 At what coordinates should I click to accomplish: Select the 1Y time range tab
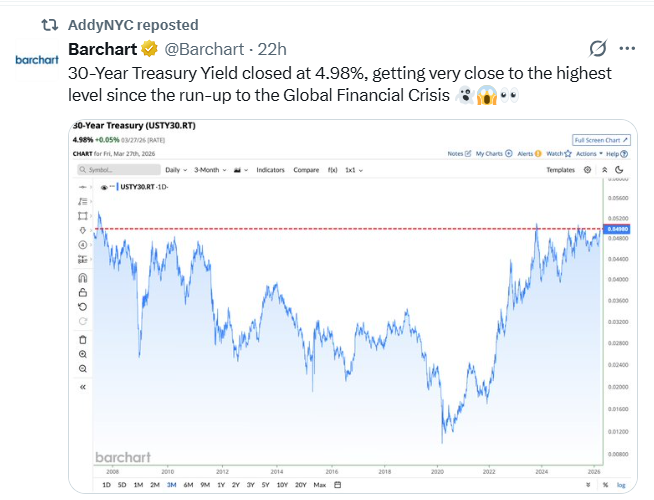[x=221, y=485]
